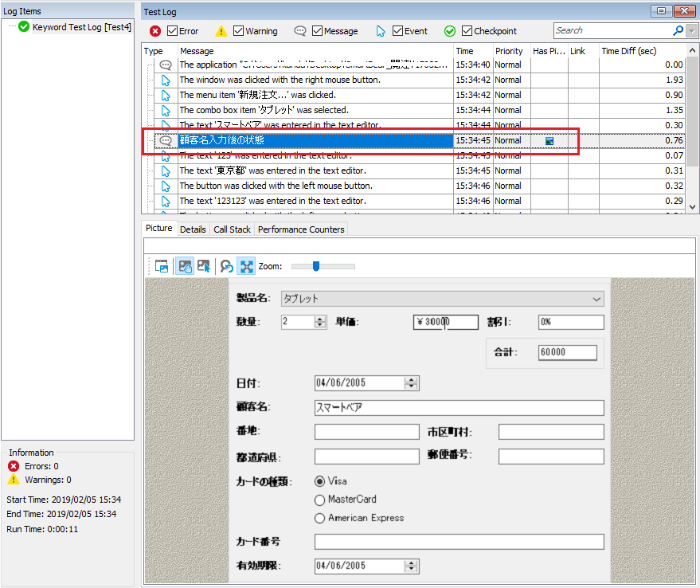Toggle the Checkpoint filter checkbox

pos(467,31)
